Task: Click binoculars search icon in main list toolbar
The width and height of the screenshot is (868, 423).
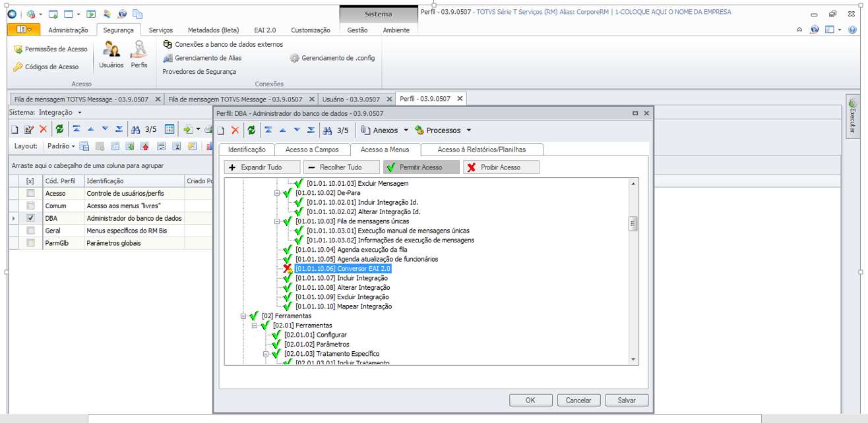Action: 136,129
